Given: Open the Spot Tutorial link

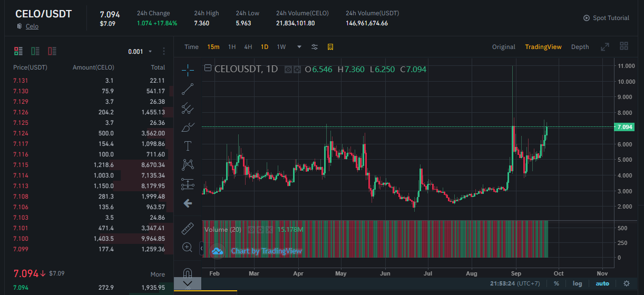Looking at the screenshot, I should [611, 18].
